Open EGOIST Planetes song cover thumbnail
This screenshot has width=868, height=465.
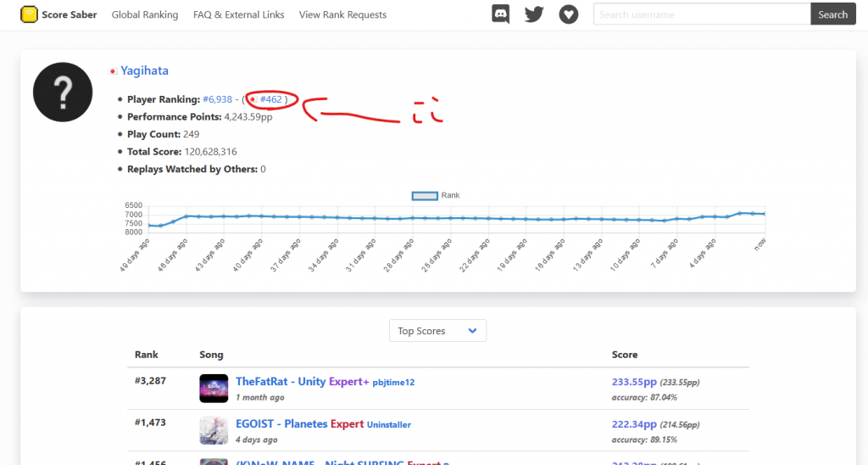[214, 430]
